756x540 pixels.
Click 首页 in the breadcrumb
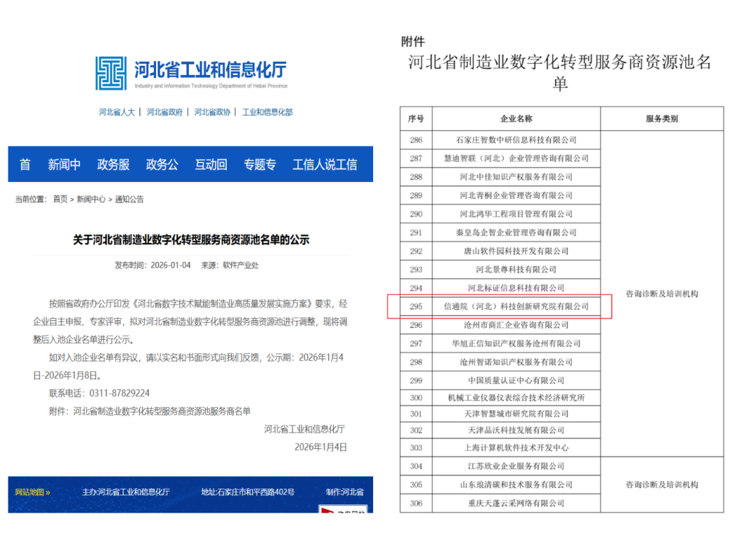[61, 199]
